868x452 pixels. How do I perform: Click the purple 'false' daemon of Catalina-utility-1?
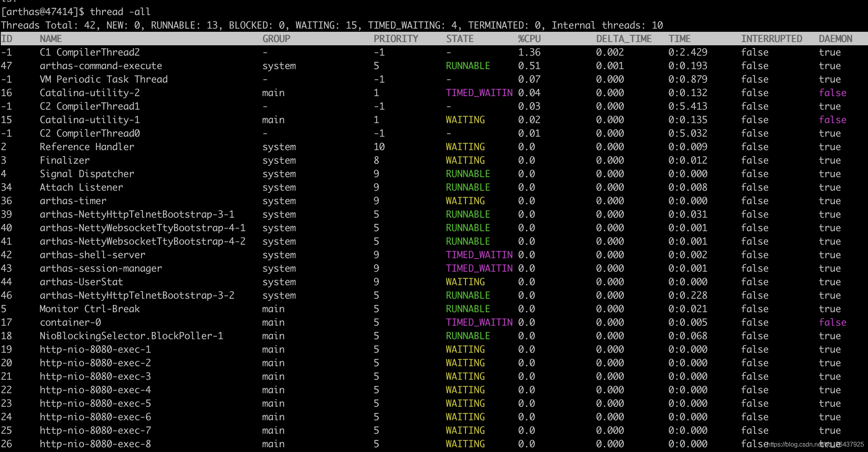click(833, 120)
